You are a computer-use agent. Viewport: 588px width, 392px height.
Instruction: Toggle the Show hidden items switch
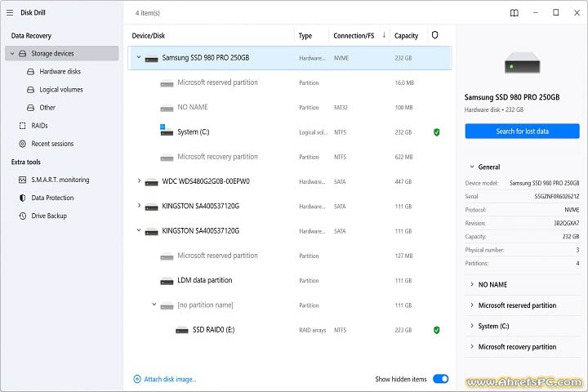click(441, 379)
